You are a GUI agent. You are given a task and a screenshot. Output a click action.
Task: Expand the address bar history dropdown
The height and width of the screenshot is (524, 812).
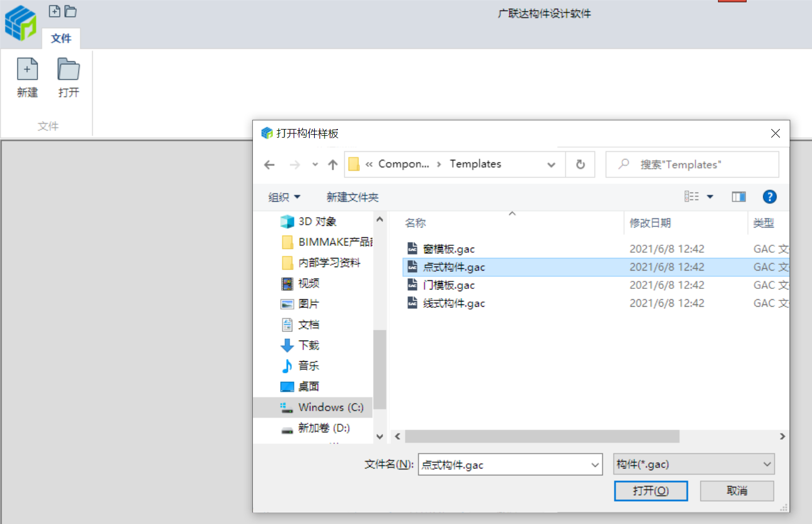point(551,165)
